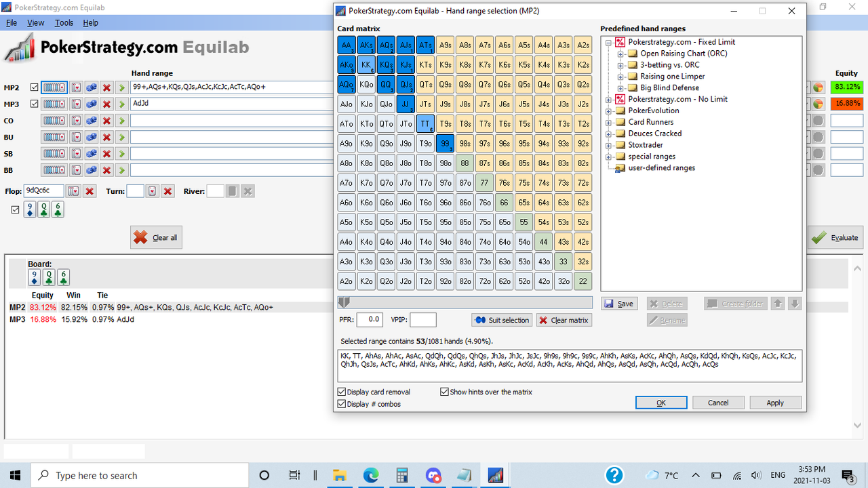
Task: Expand Raising one Limper folder
Action: click(x=620, y=77)
